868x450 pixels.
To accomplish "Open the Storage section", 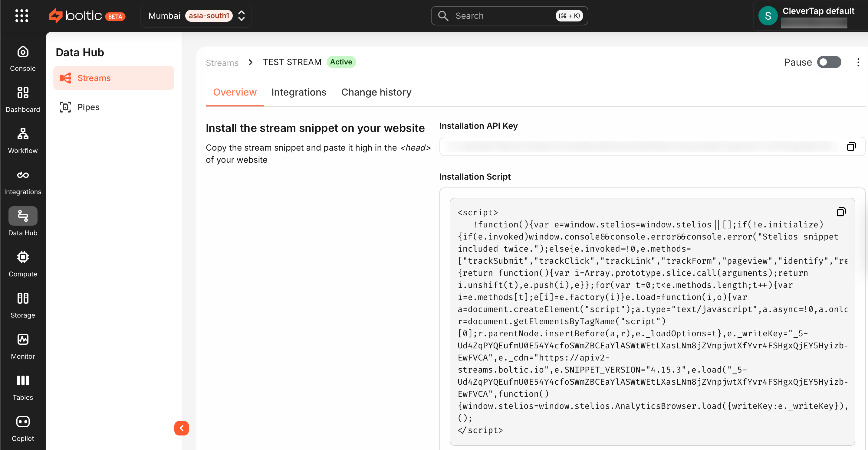I will [x=23, y=305].
